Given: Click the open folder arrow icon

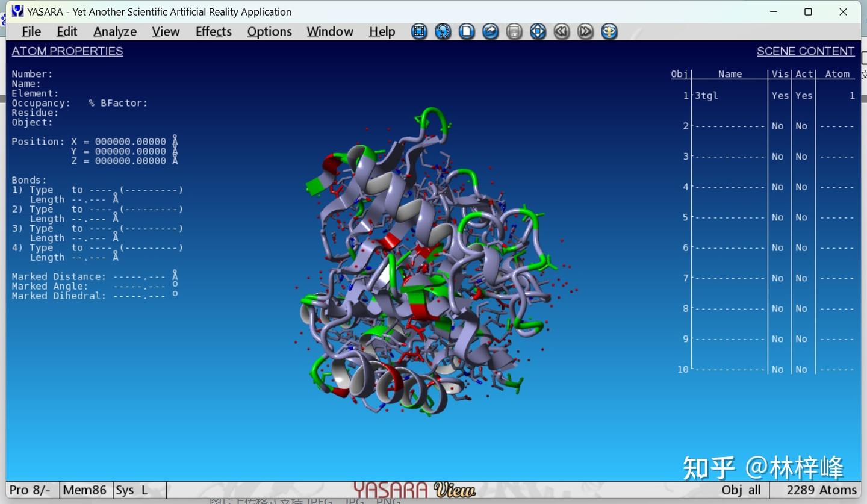Looking at the screenshot, I should (491, 31).
